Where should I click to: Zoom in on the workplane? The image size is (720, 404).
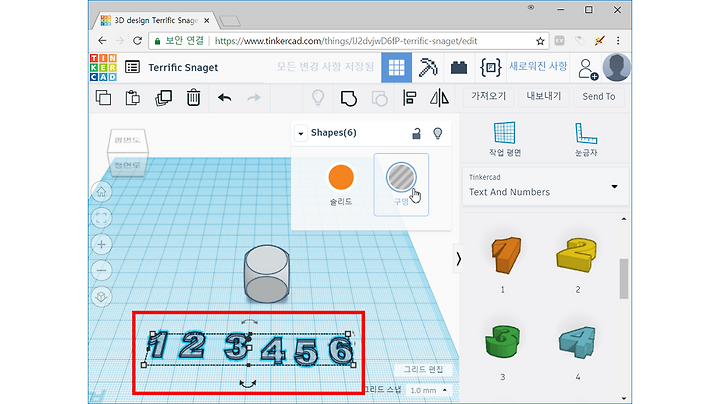[101, 244]
